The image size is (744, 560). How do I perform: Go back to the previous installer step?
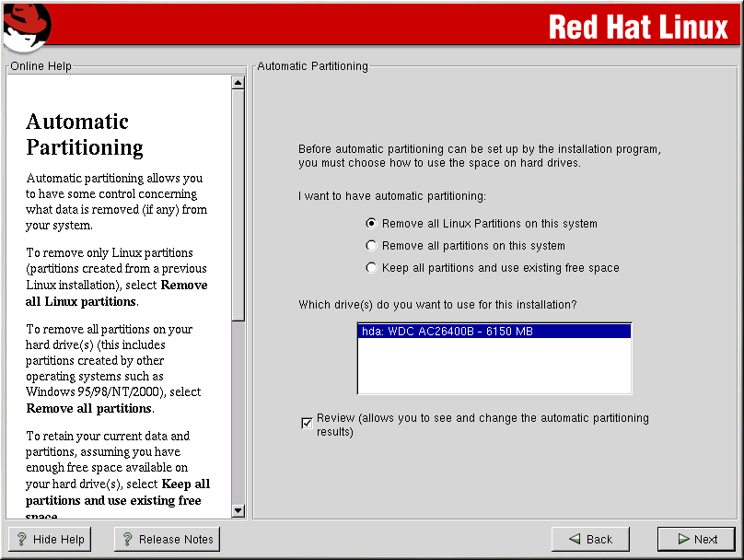pos(590,540)
